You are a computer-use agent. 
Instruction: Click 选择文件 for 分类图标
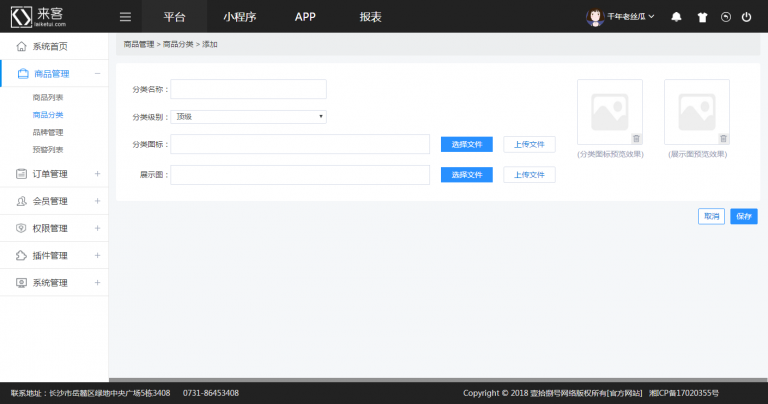(467, 145)
